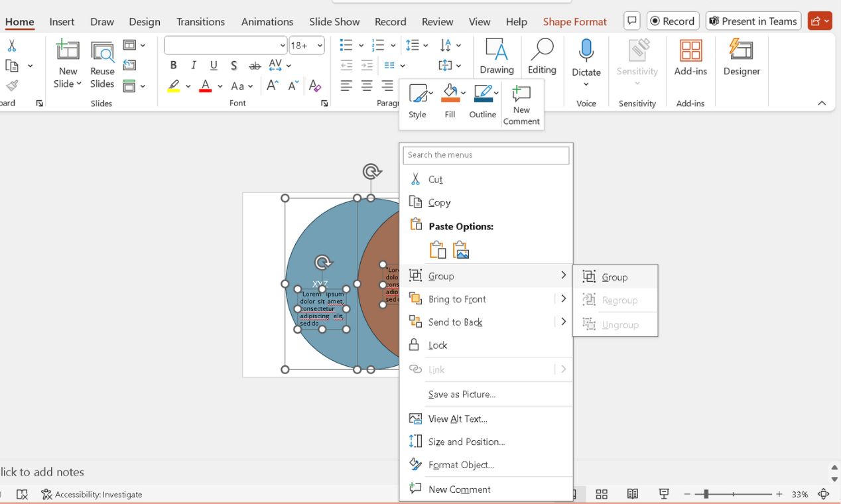Open Add-ins
The width and height of the screenshot is (841, 504).
click(x=690, y=57)
